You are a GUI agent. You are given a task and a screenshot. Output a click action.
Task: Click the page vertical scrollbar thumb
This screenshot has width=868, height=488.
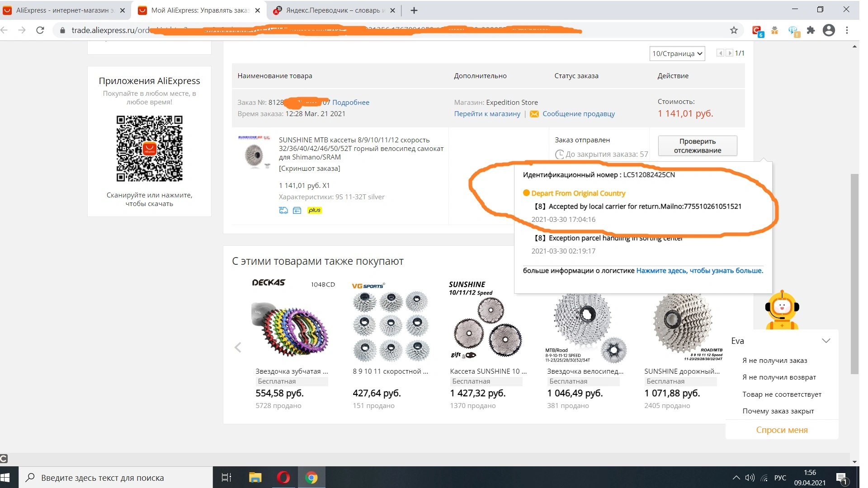(x=854, y=274)
